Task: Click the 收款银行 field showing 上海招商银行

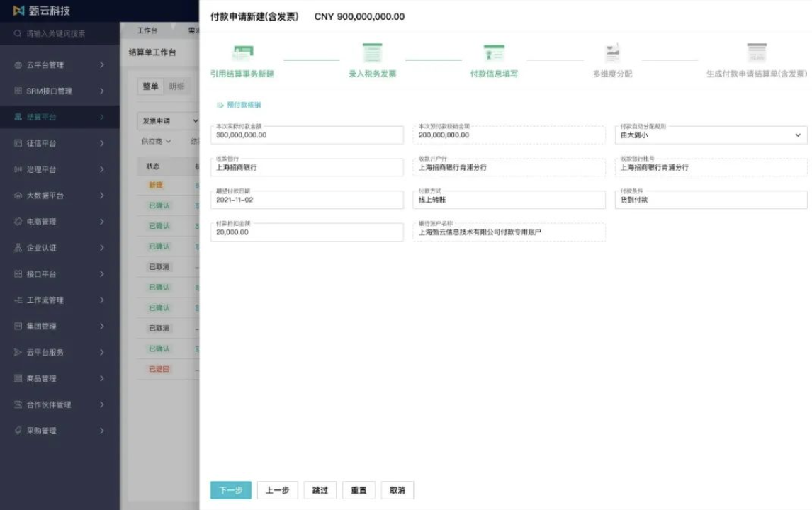Action: (307, 167)
